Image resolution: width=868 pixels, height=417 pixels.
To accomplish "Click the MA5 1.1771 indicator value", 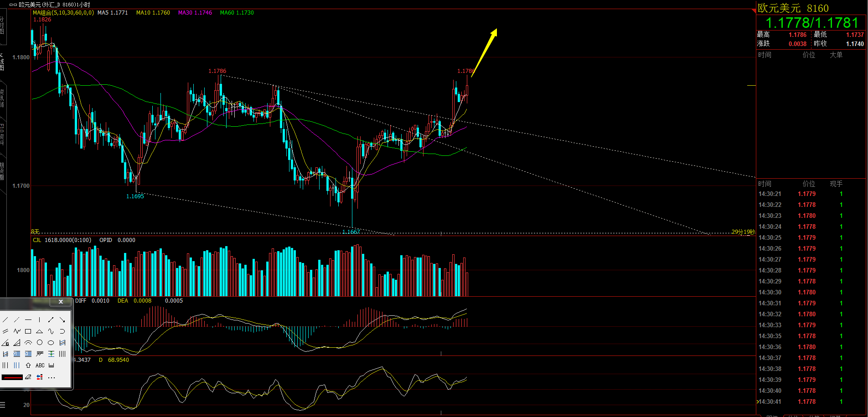I will 113,13.
